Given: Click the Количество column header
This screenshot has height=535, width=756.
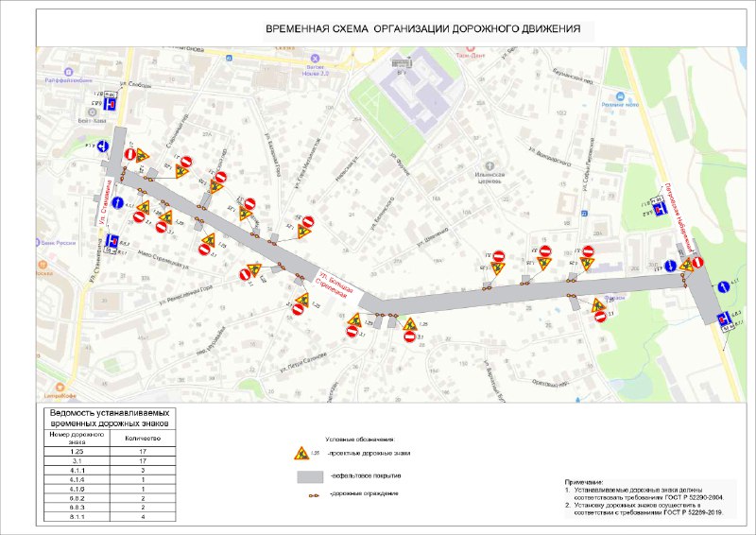Looking at the screenshot, I should [x=143, y=439].
